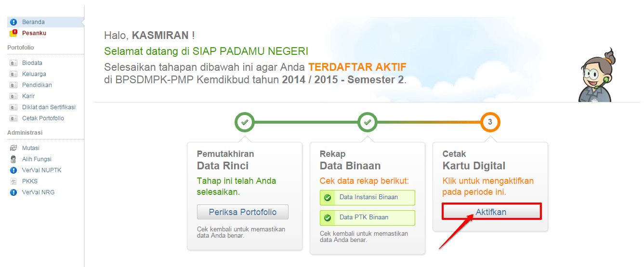This screenshot has height=267, width=644.
Task: Click the 'Data Binaan' card title
Action: [x=350, y=166]
